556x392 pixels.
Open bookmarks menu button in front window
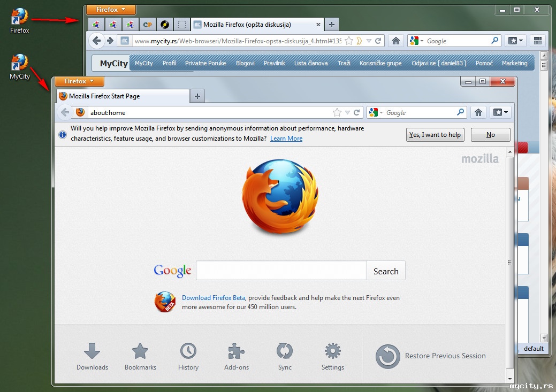pyautogui.click(x=500, y=112)
